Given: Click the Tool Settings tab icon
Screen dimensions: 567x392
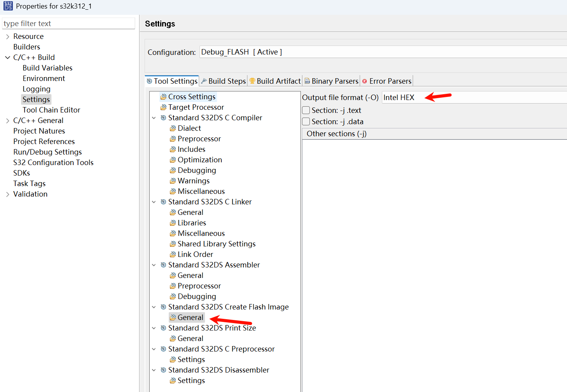Looking at the screenshot, I should pos(149,81).
